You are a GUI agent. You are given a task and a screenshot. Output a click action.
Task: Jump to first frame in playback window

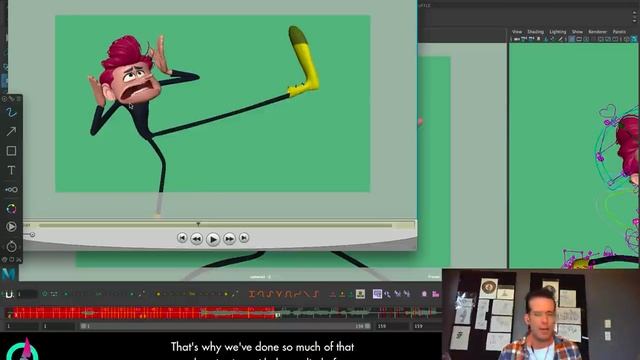click(182, 238)
